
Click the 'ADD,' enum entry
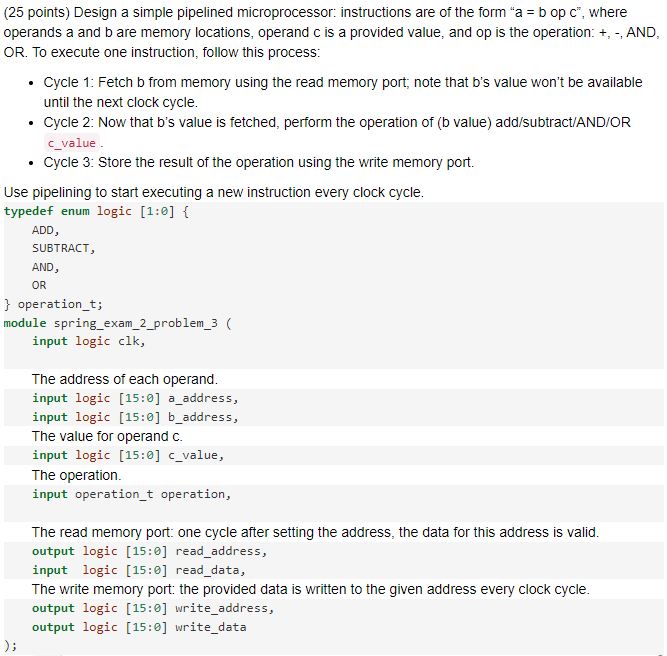pyautogui.click(x=46, y=230)
